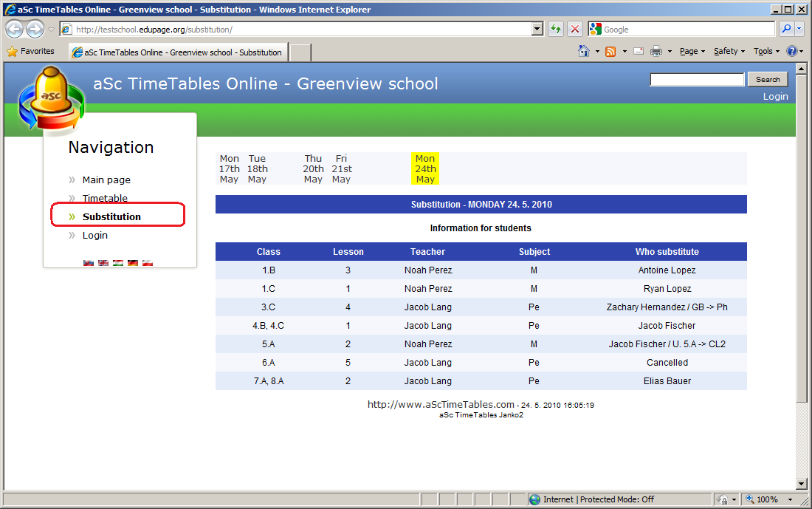812x509 pixels.
Task: Click the Google icon in the search box
Action: pos(596,29)
